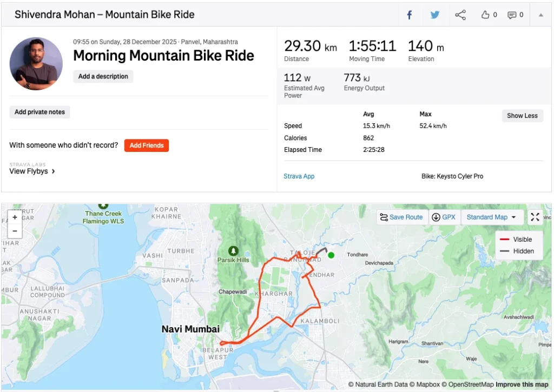Screen dimensions: 554x392
Task: Select Save Route on the map
Action: pos(402,217)
